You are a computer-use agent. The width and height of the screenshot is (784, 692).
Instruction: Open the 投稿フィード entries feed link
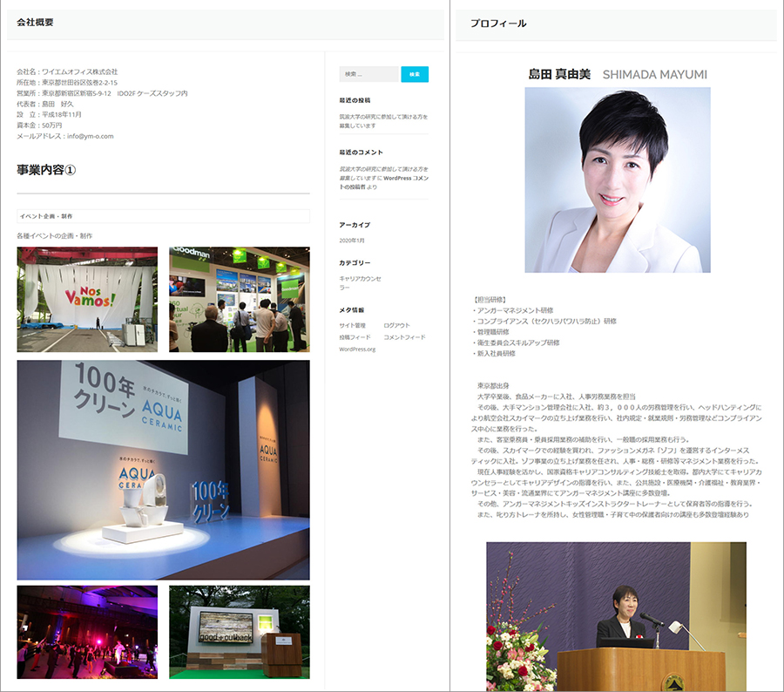pos(355,337)
